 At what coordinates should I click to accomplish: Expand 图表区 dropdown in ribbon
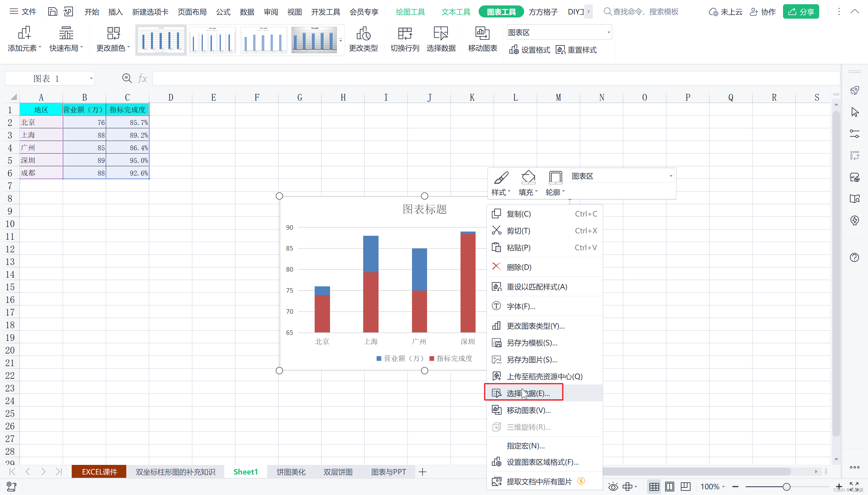pos(609,33)
